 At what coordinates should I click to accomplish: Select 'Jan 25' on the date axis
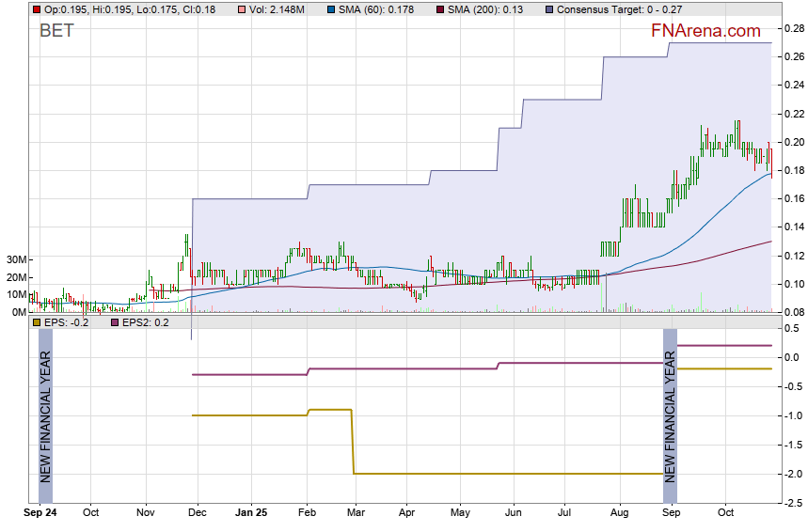tap(252, 513)
